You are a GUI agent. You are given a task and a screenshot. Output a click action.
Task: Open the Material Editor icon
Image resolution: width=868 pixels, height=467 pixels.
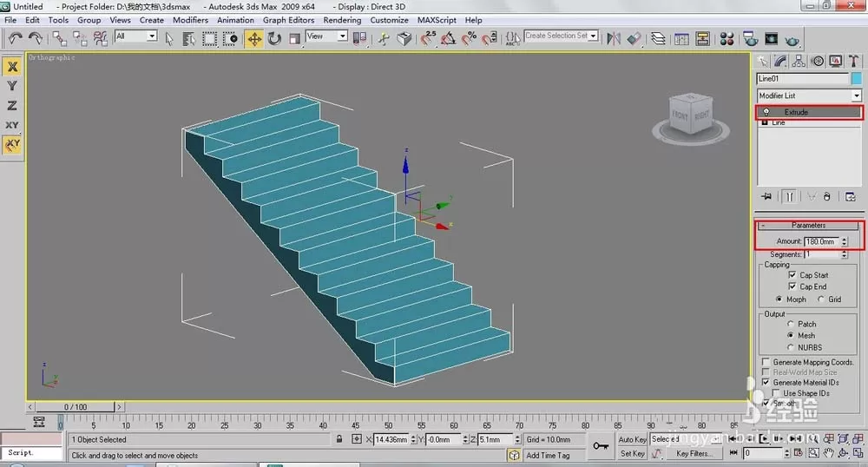(727, 39)
